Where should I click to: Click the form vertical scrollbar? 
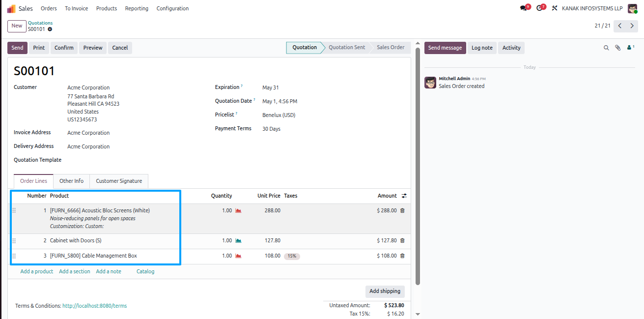418,167
